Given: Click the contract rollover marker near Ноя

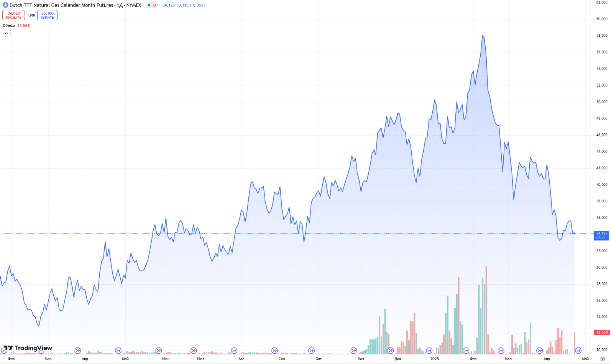Looking at the screenshot, I should pos(353,351).
